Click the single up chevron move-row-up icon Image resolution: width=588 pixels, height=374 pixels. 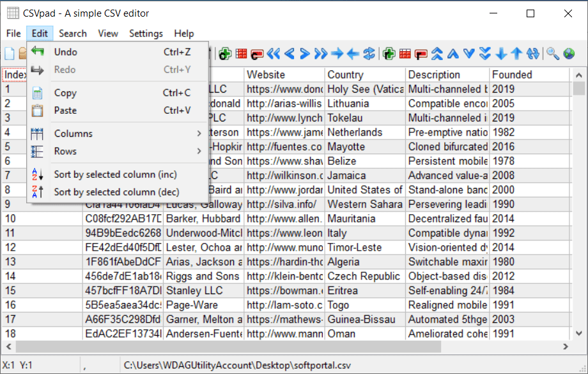coord(453,54)
